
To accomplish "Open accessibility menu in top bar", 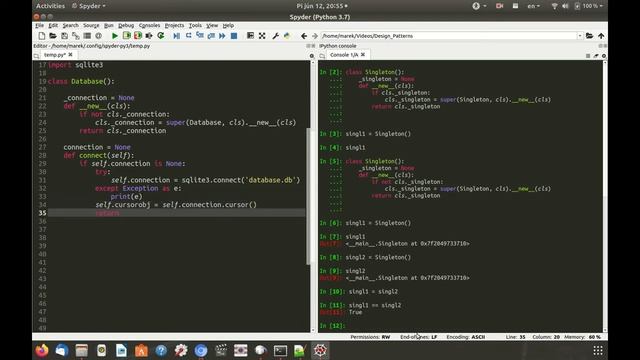I will click(479, 6).
